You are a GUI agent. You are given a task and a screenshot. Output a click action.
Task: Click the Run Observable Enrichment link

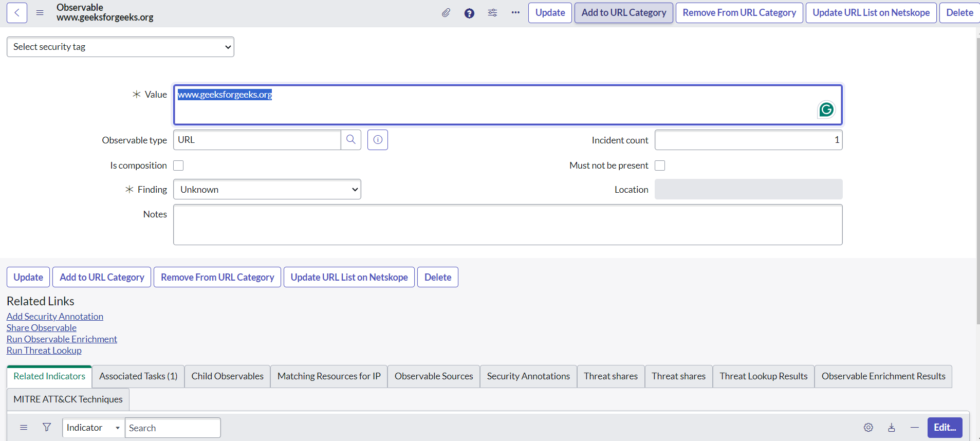[62, 339]
